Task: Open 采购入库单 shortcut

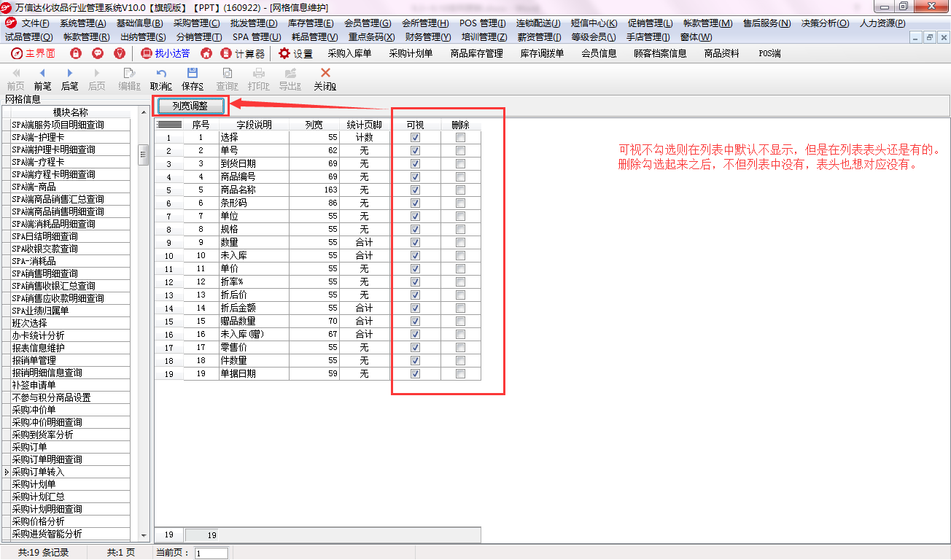Action: (x=349, y=53)
